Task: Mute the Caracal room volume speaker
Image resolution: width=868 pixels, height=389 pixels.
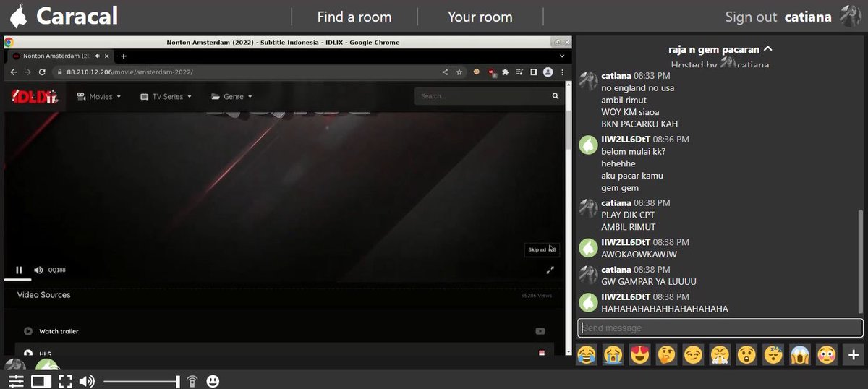Action: pyautogui.click(x=87, y=381)
